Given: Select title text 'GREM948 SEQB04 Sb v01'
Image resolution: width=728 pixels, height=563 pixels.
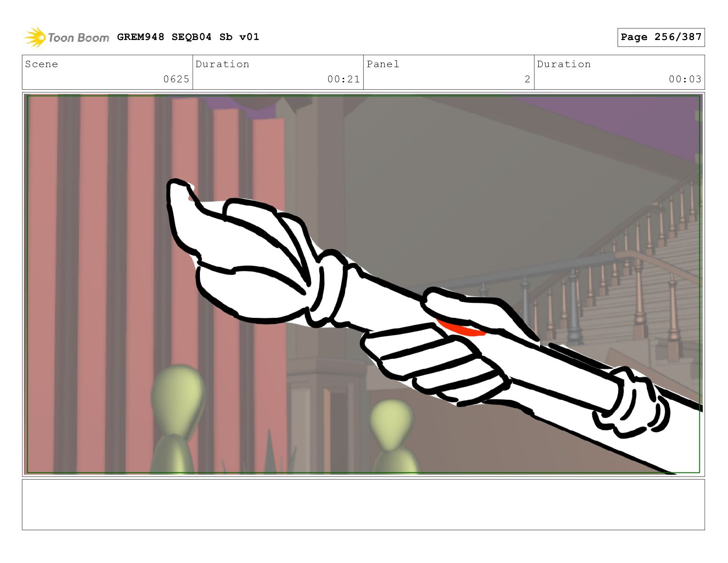Looking at the screenshot, I should pyautogui.click(x=188, y=37).
